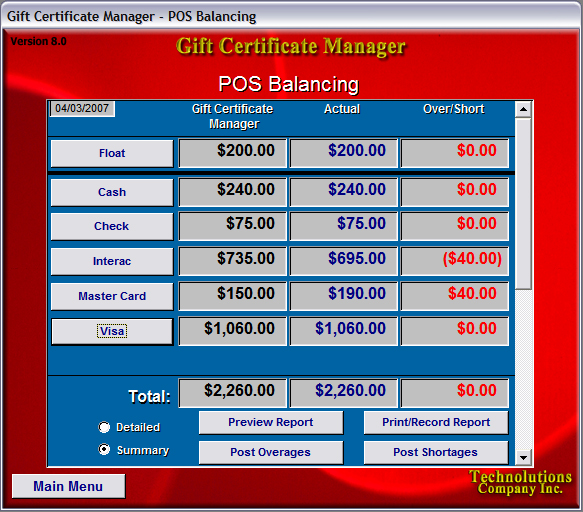Viewport: 583px width, 512px height.
Task: Click the vertical scrollbar thumb
Action: [524, 203]
